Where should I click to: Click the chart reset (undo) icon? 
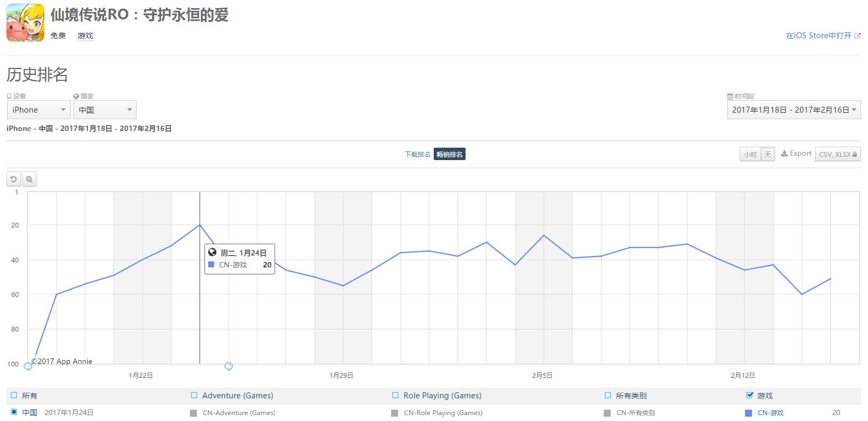[13, 179]
